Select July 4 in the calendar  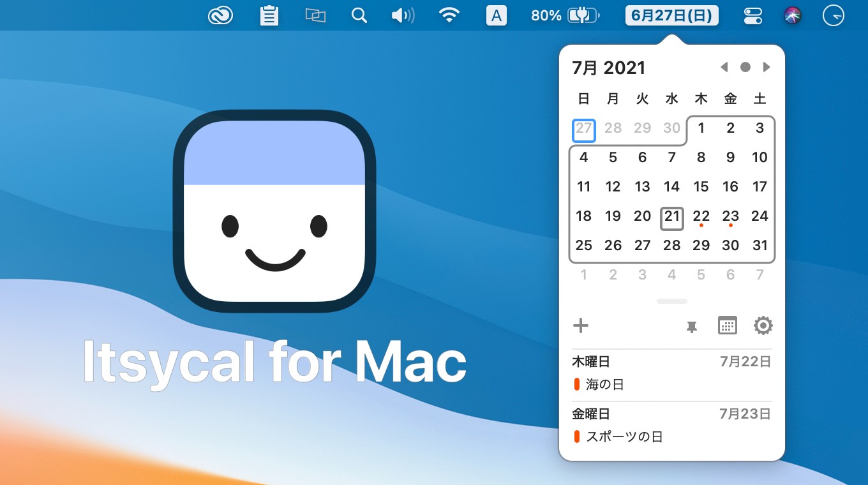[x=584, y=158]
